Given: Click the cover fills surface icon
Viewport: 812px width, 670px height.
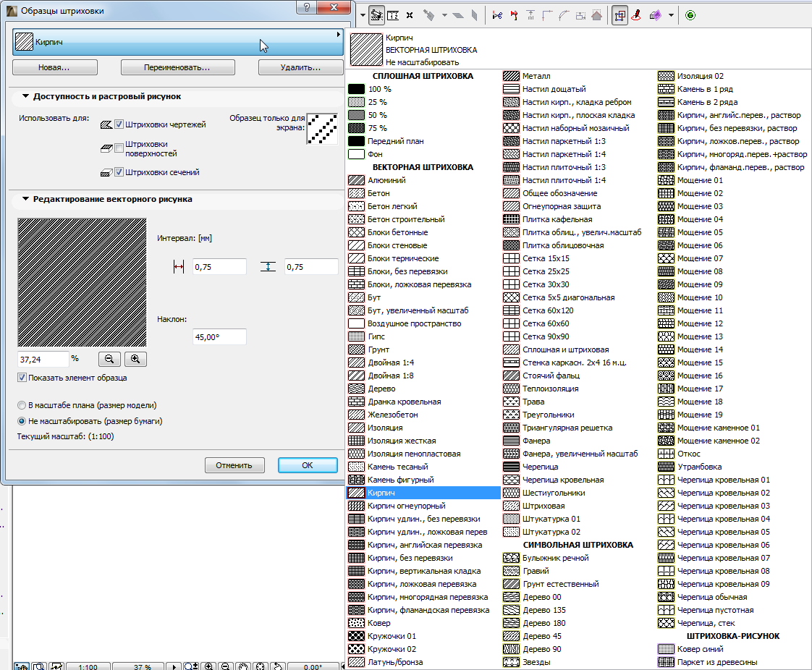Looking at the screenshot, I should (x=106, y=148).
